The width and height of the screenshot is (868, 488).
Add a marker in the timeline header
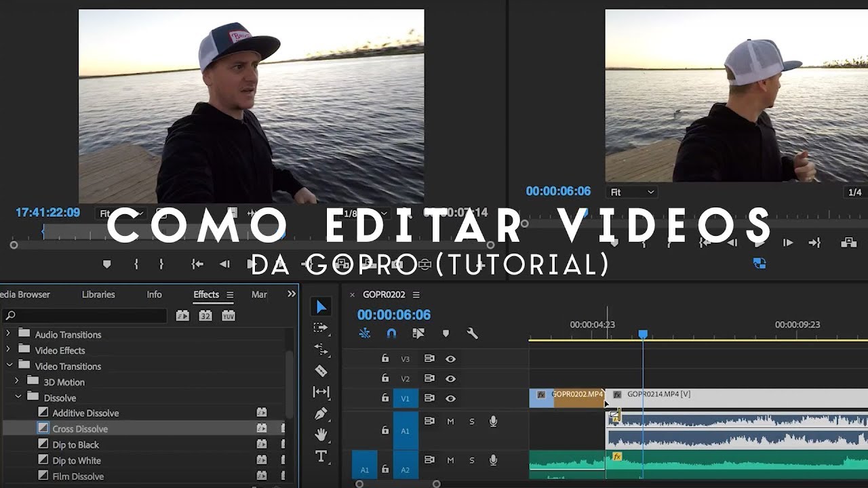pos(446,333)
